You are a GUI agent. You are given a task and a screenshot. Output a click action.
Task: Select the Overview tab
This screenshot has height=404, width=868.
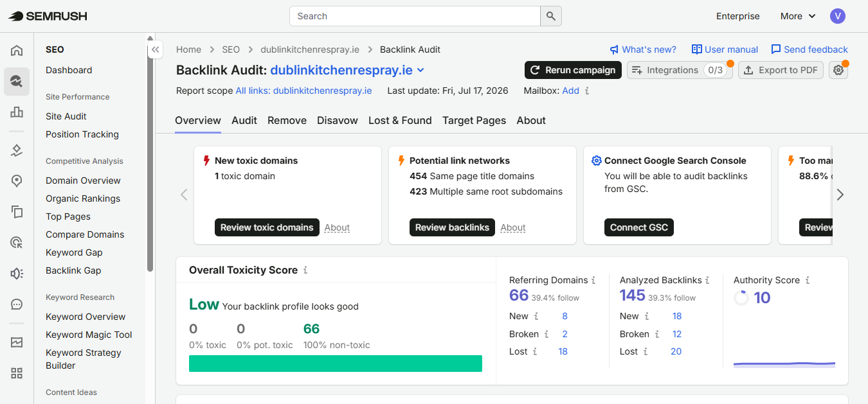pyautogui.click(x=198, y=120)
